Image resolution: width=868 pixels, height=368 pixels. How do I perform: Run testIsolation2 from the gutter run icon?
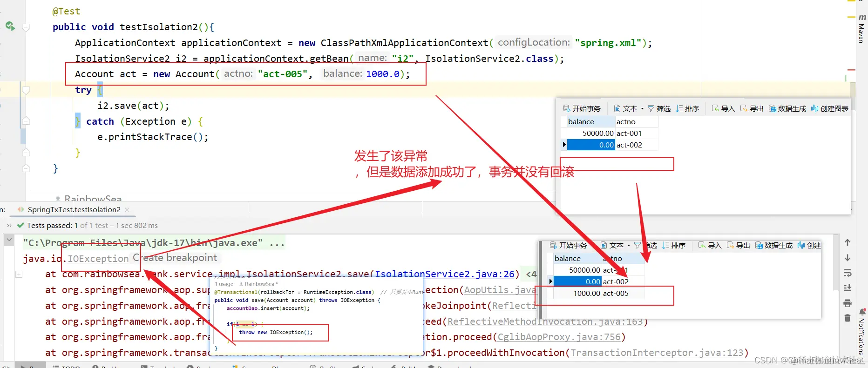pyautogui.click(x=10, y=26)
